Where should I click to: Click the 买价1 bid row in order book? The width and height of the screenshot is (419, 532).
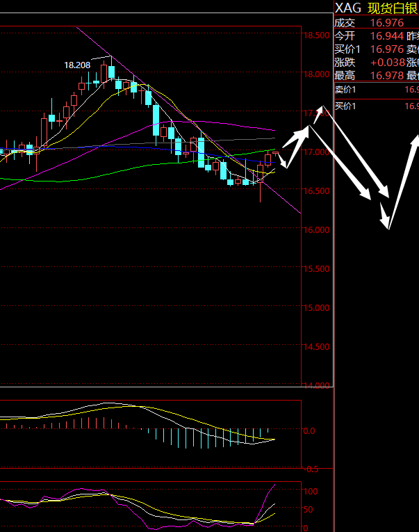[x=376, y=106]
